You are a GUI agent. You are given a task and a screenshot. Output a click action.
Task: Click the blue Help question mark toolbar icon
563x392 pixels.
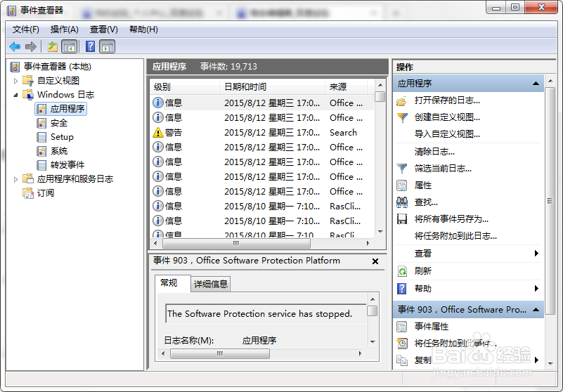coord(91,46)
